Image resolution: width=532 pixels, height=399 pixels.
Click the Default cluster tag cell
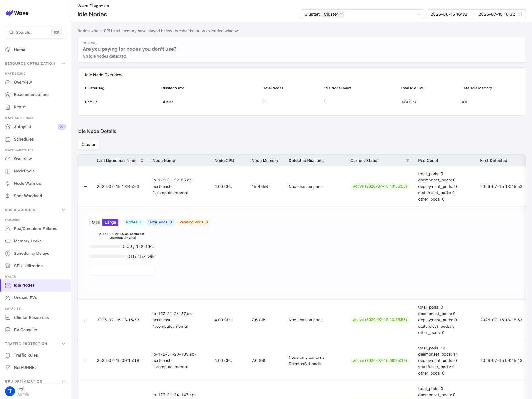91,102
